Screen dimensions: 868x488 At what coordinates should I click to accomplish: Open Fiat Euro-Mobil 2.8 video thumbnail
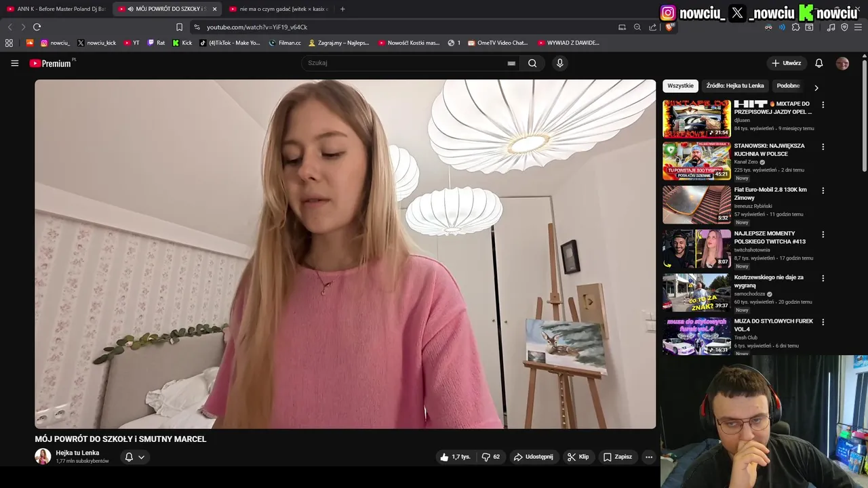point(696,205)
